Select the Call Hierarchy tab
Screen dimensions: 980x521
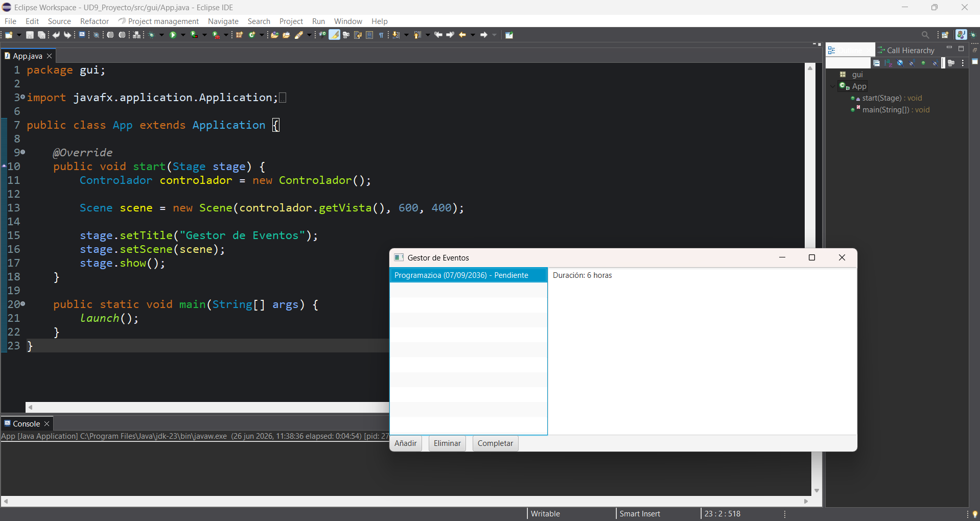point(906,50)
